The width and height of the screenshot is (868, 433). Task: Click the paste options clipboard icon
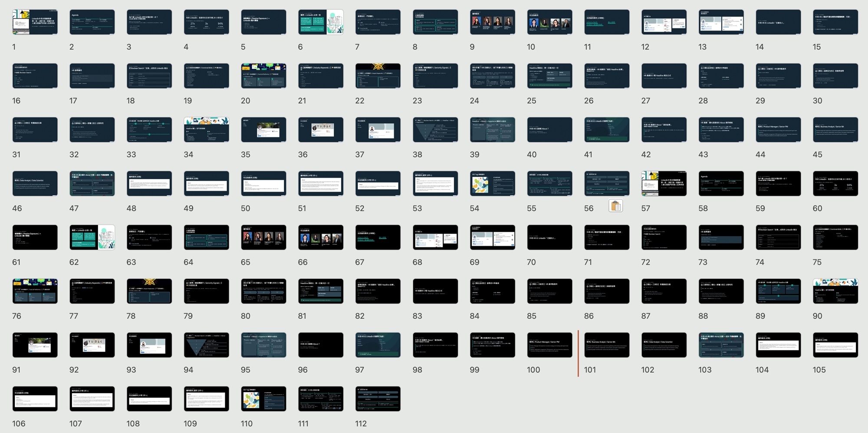(615, 206)
